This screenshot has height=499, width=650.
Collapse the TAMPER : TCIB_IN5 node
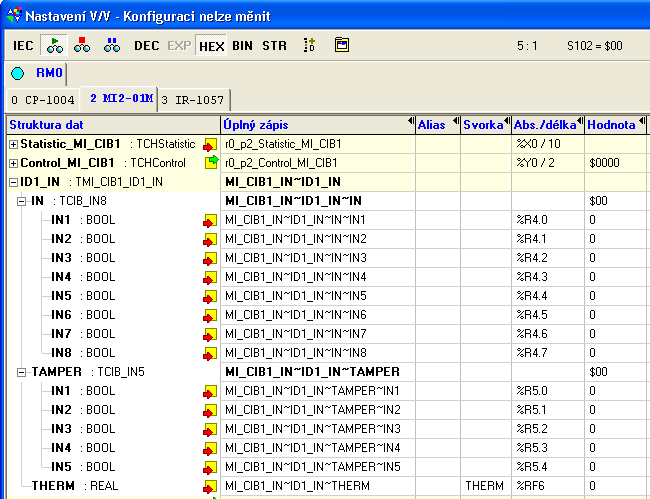(21, 373)
